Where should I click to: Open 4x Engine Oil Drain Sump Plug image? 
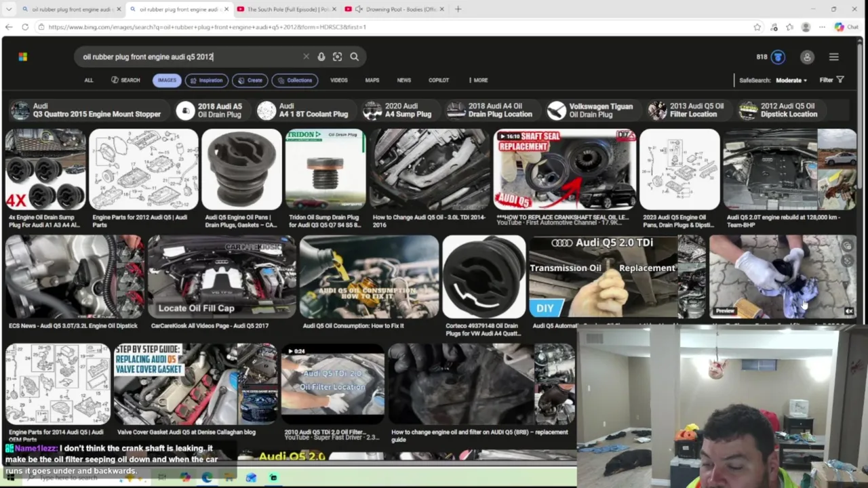45,169
